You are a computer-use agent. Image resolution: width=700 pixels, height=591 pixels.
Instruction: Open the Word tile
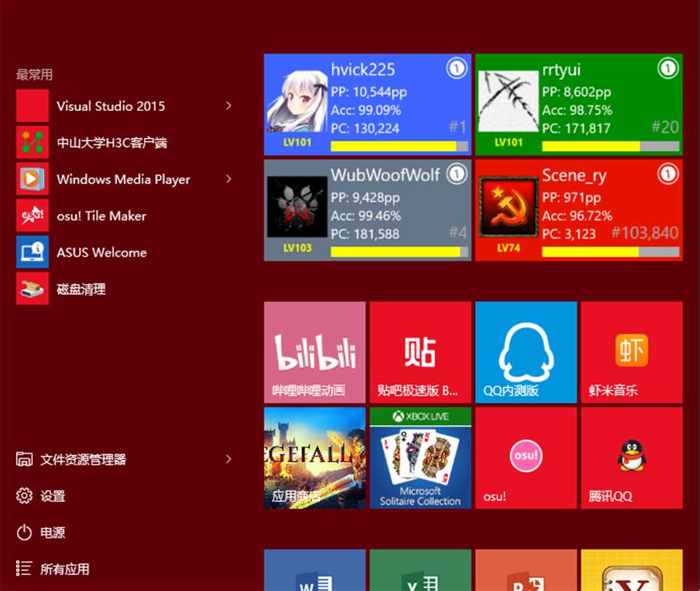[315, 571]
